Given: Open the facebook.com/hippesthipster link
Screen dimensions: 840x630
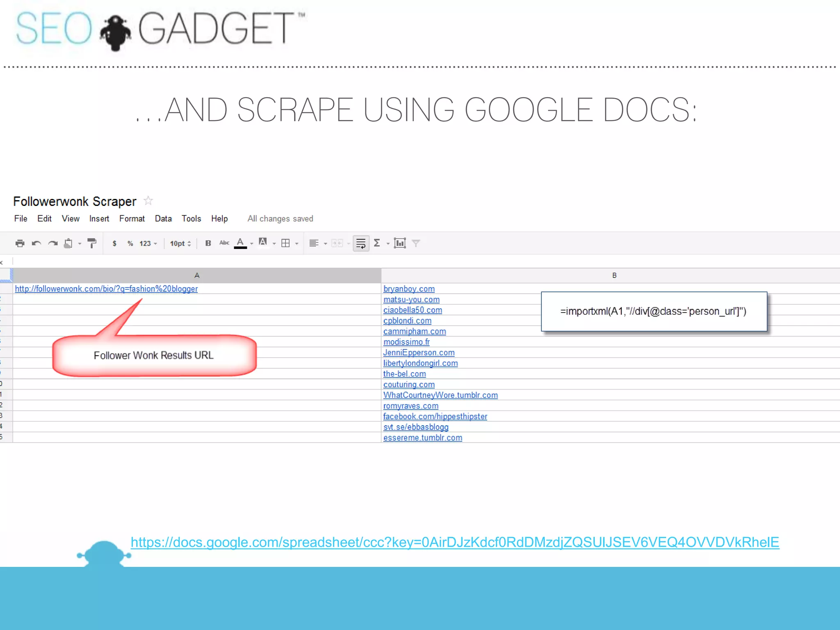Looking at the screenshot, I should click(435, 417).
